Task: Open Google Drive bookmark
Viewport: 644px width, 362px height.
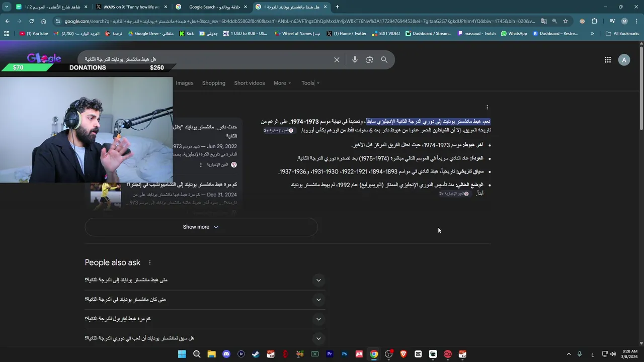Action: (x=151, y=34)
